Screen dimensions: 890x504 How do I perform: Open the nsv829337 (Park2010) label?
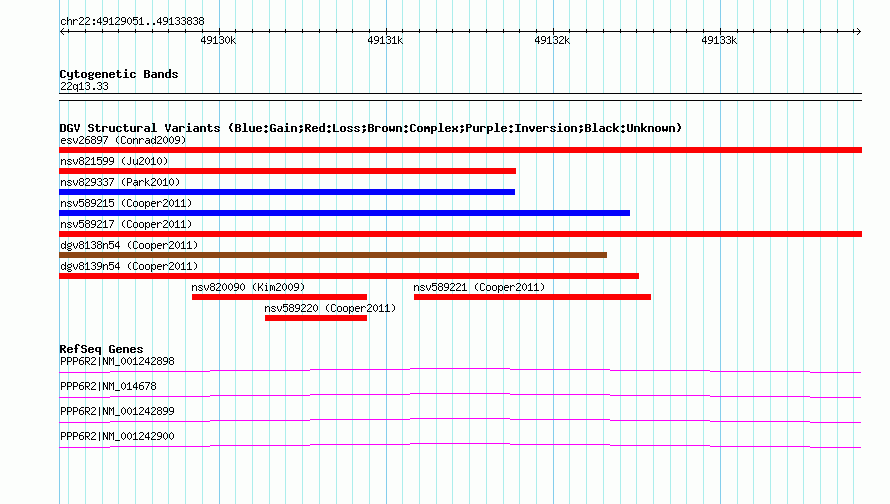[x=120, y=182]
